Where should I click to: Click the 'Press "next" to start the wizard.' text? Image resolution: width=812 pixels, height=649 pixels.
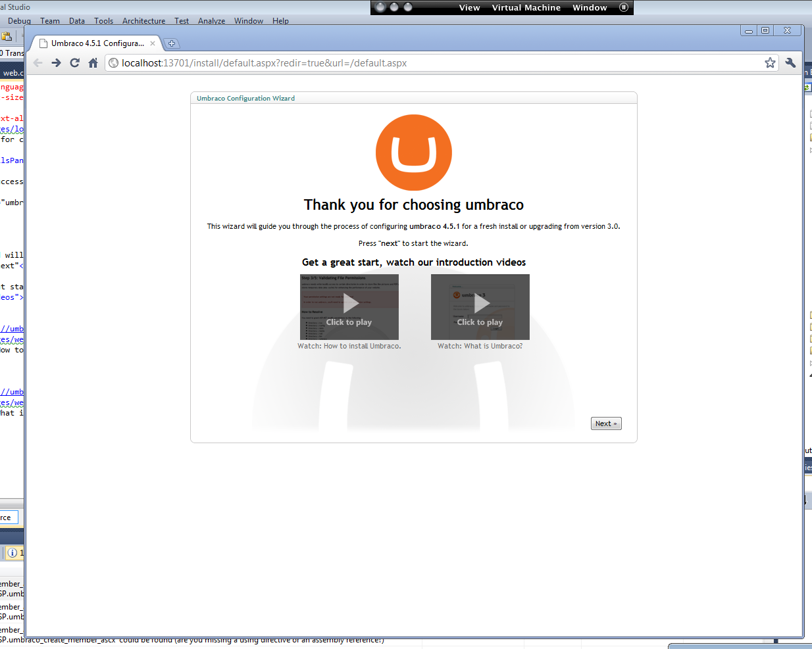point(413,243)
